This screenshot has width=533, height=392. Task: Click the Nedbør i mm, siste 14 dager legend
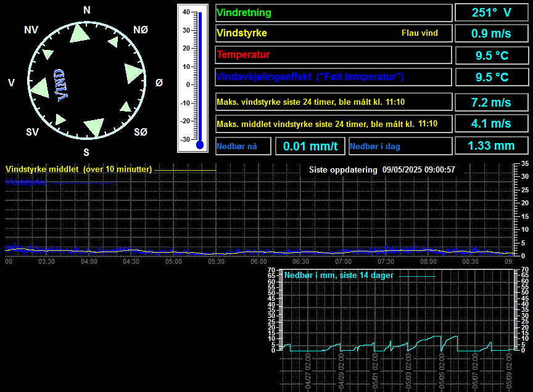[339, 275]
